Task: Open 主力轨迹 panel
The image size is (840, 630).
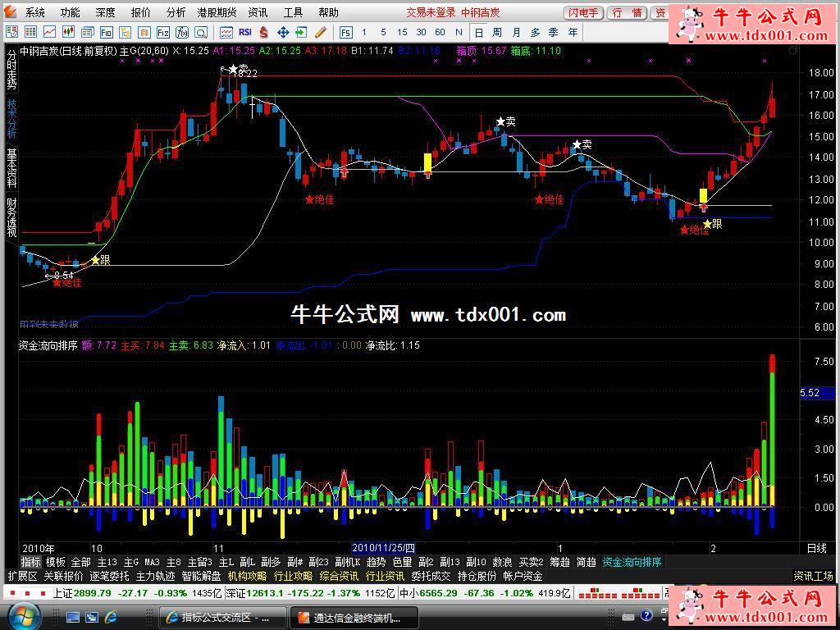Action: (x=155, y=577)
